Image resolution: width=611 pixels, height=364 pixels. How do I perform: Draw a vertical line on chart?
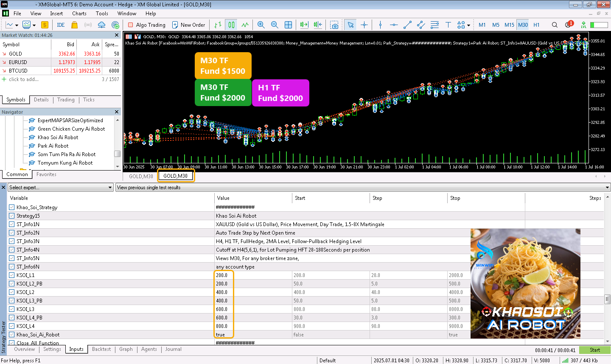(380, 25)
